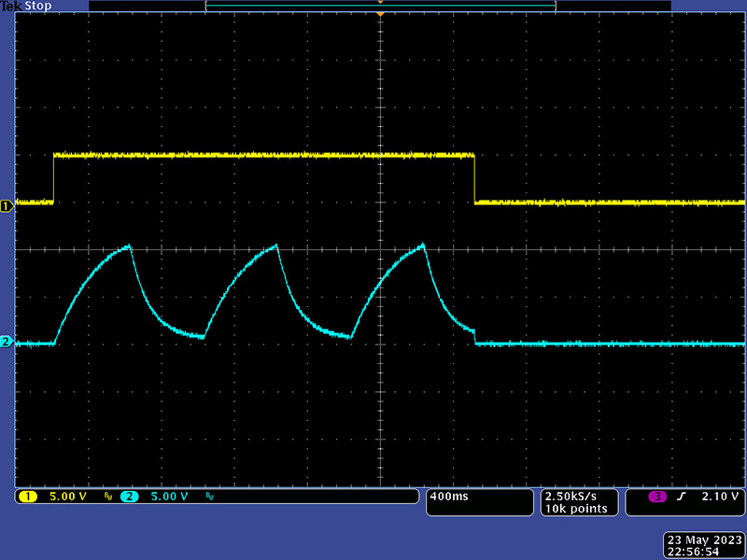Select the yellow channel 1 badge

[x=26, y=497]
